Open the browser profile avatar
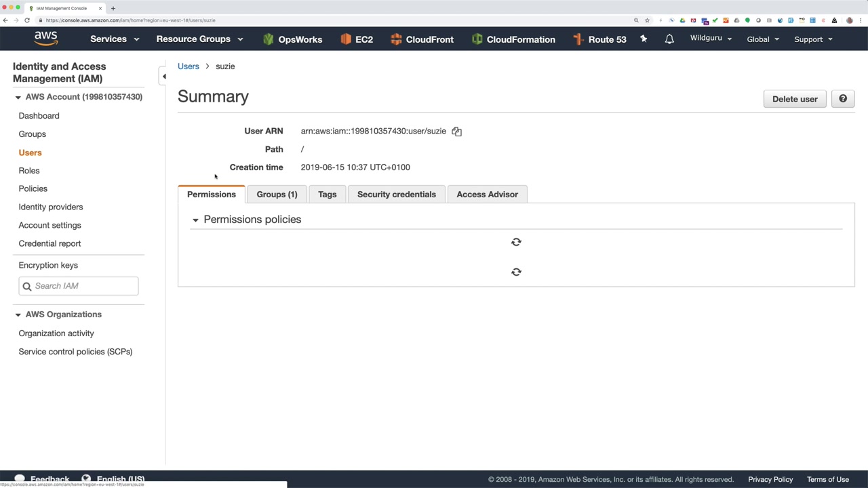This screenshot has height=488, width=868. (850, 20)
